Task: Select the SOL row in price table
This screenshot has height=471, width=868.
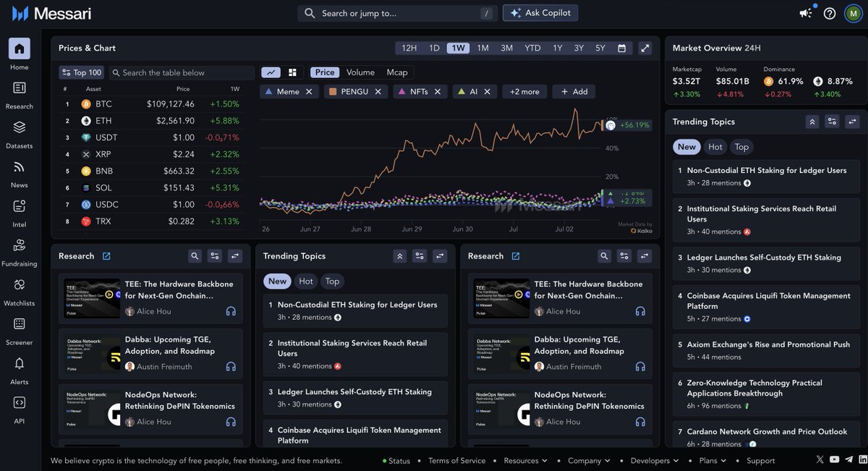Action: (150, 188)
